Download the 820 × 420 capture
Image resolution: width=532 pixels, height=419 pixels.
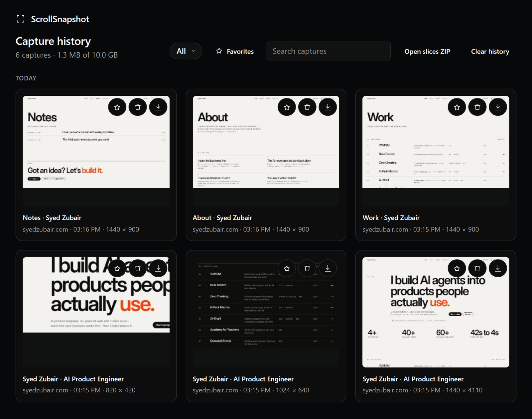(158, 268)
